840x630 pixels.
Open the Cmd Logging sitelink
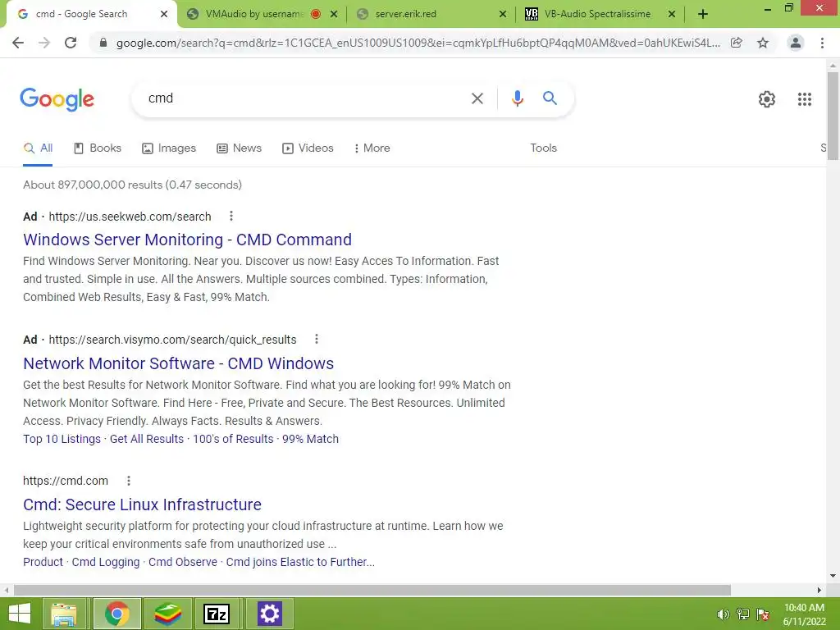tap(106, 562)
